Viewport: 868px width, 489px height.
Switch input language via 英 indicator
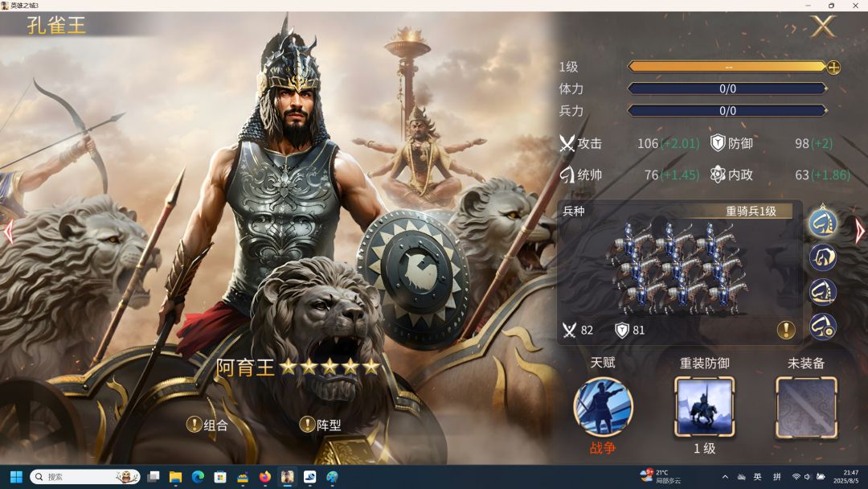click(x=757, y=477)
